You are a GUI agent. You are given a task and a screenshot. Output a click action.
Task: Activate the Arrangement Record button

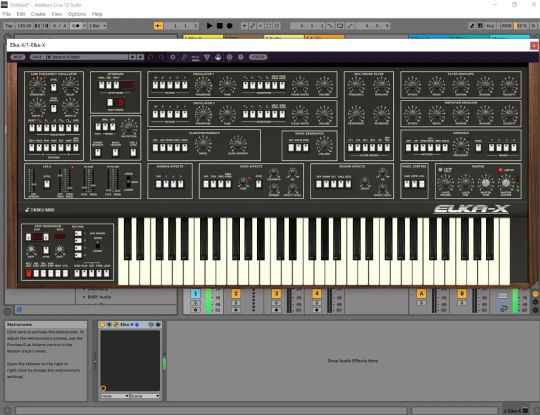[x=229, y=26]
